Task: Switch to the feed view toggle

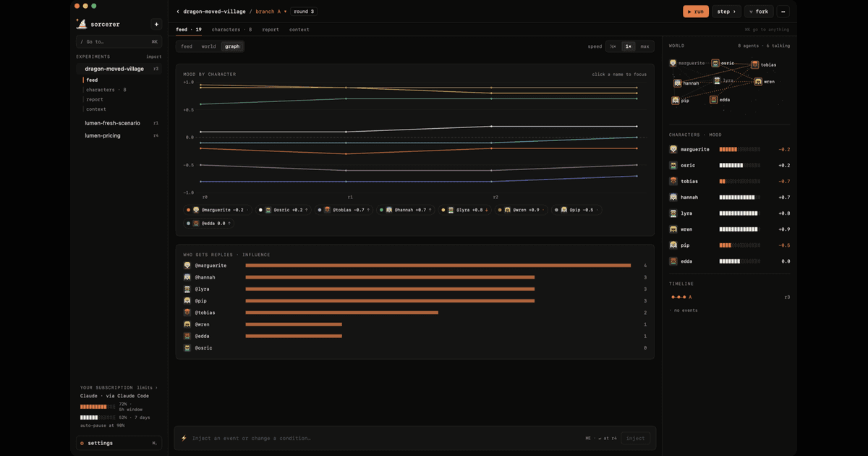Action: 187,46
